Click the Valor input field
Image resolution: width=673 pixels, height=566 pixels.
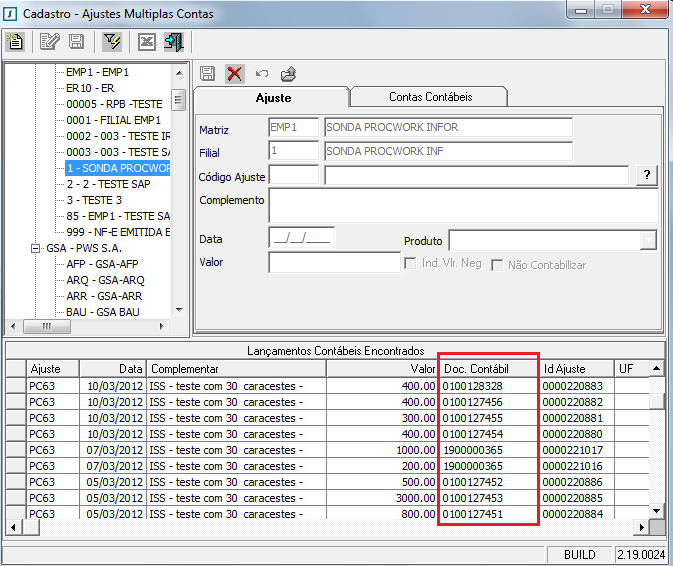[x=334, y=263]
